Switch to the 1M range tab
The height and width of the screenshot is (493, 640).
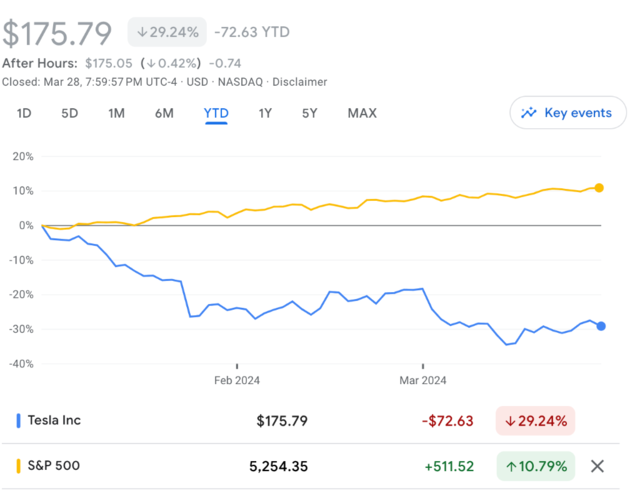pos(116,113)
